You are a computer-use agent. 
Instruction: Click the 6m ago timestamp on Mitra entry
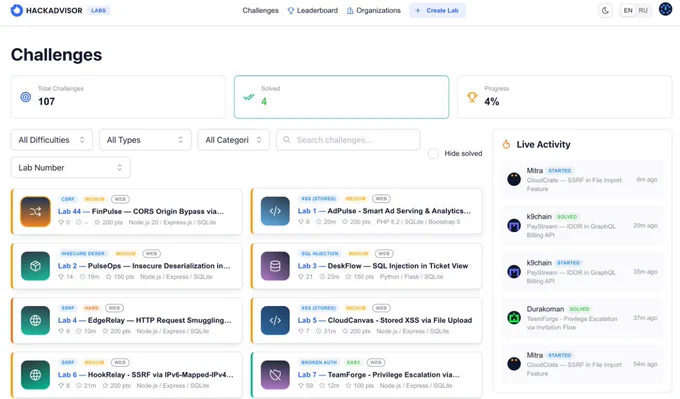[x=647, y=179]
